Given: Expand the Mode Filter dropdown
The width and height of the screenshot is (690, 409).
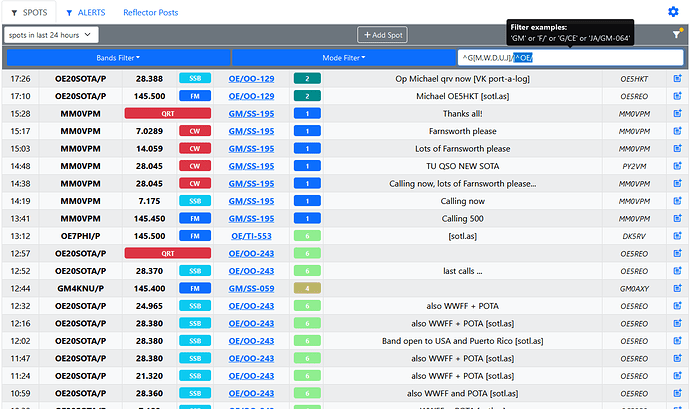Looking at the screenshot, I should [x=344, y=58].
